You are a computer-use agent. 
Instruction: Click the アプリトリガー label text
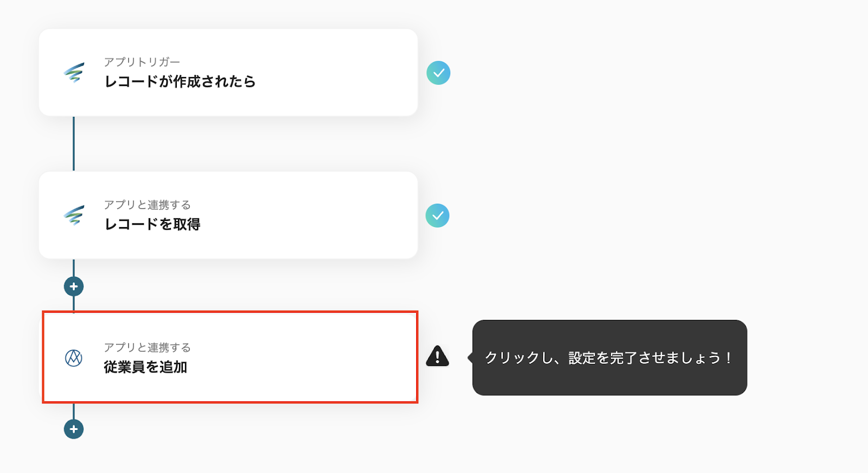click(142, 62)
